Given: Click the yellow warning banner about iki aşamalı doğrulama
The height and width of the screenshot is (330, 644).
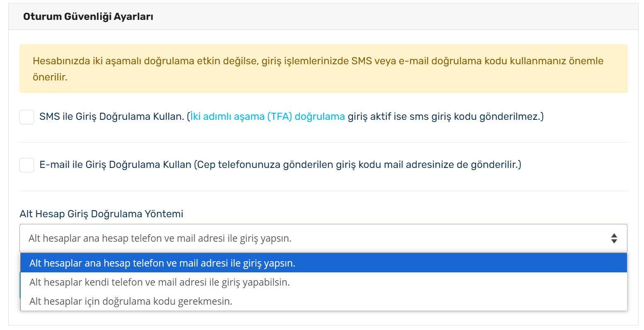Looking at the screenshot, I should click(x=323, y=68).
